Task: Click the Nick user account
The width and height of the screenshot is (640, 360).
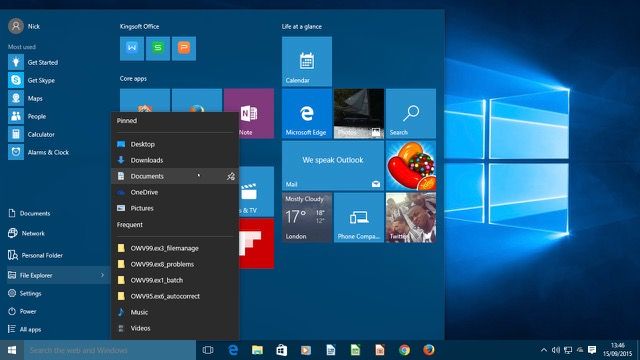Action: tap(24, 26)
